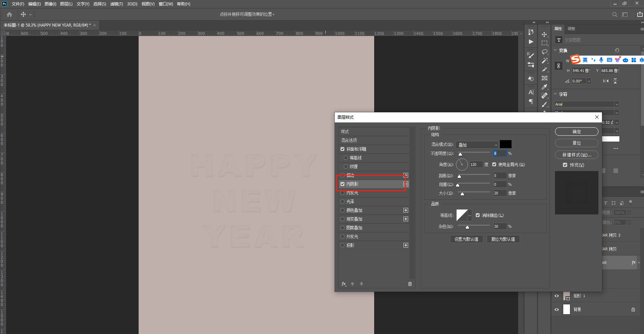This screenshot has width=644, height=334.
Task: Uncheck the 使用全局光 checkbox
Action: 494,164
